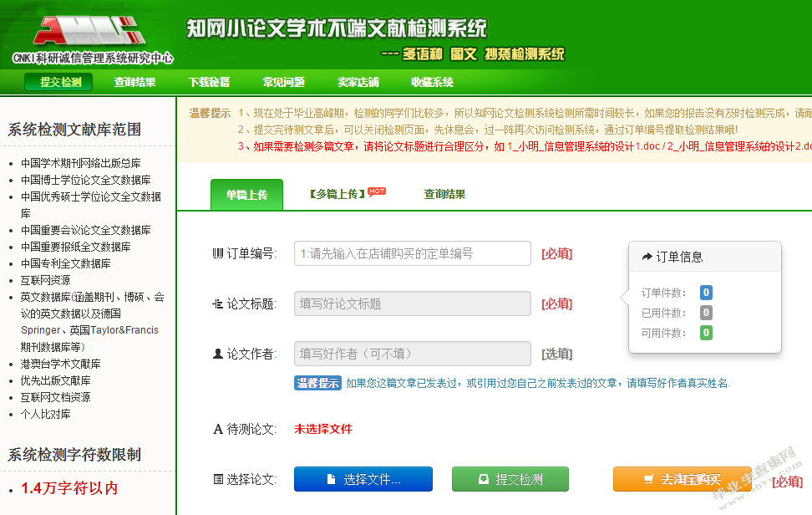812x515 pixels.
Task: Click the indent icon beside 论文标题
Action: click(218, 303)
